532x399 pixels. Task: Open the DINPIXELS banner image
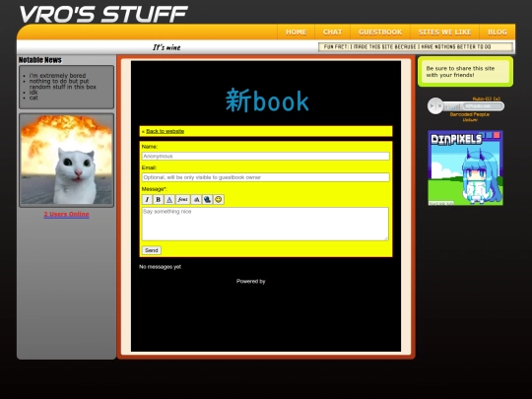tap(465, 167)
